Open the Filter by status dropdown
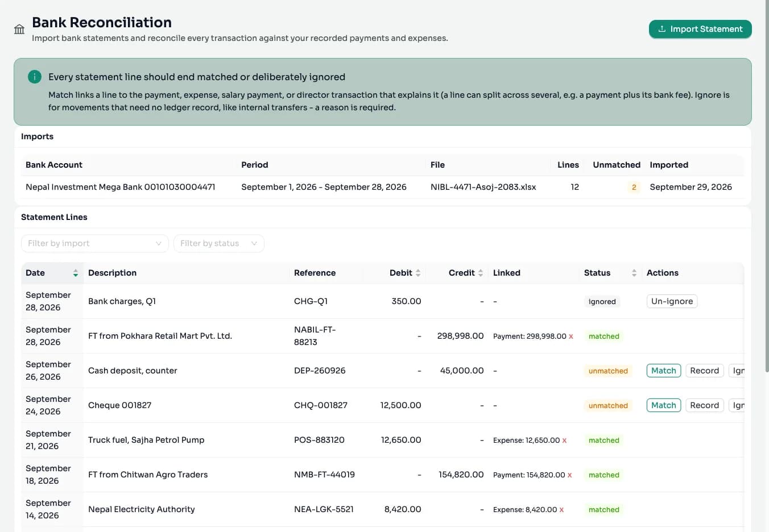 (219, 243)
